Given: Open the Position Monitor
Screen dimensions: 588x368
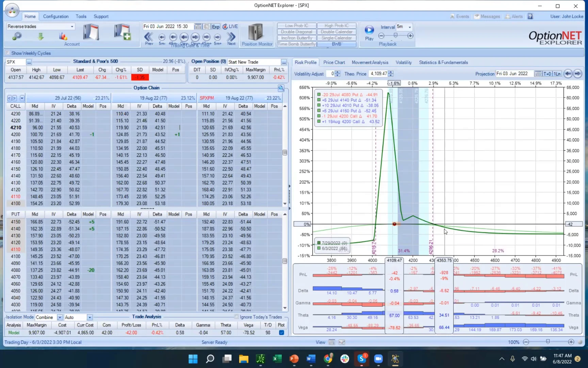Looking at the screenshot, I should [x=257, y=35].
